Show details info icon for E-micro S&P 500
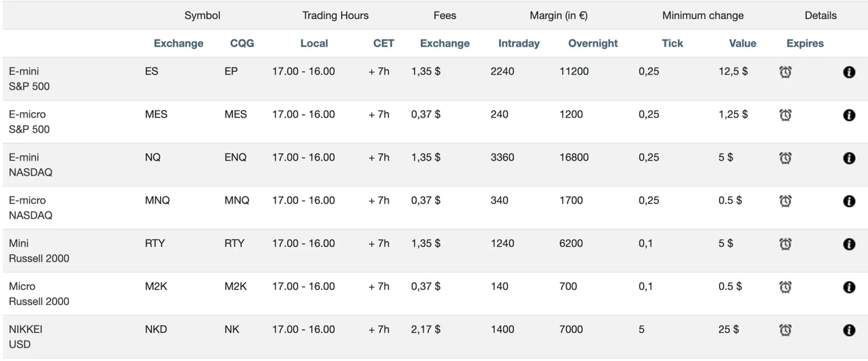 pyautogui.click(x=849, y=115)
